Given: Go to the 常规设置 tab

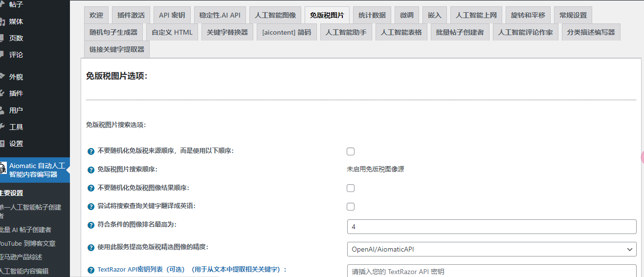Looking at the screenshot, I should (573, 15).
